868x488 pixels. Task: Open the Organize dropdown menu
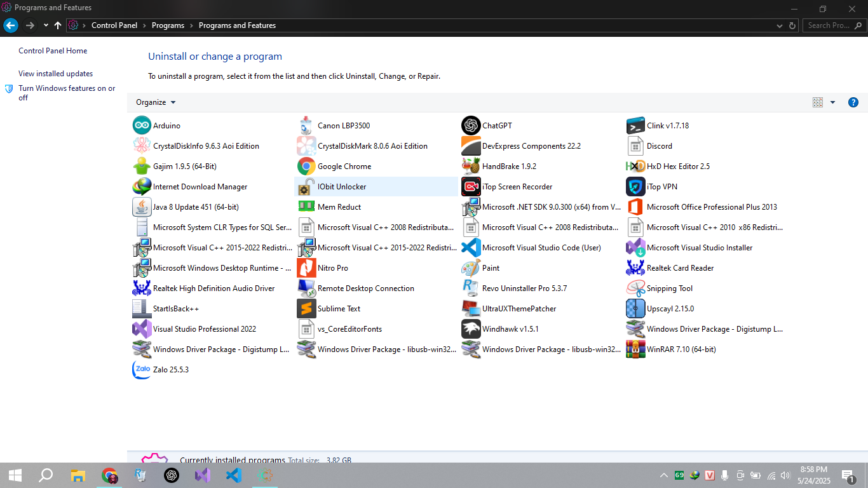tap(156, 102)
